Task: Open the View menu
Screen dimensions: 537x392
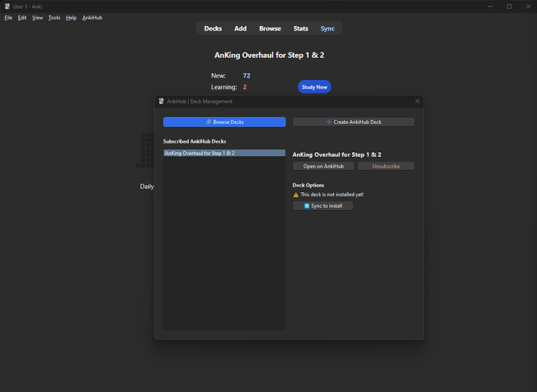Action: point(37,17)
